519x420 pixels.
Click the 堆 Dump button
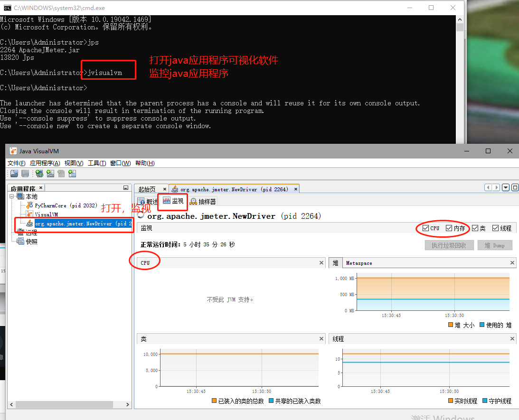tap(495, 245)
